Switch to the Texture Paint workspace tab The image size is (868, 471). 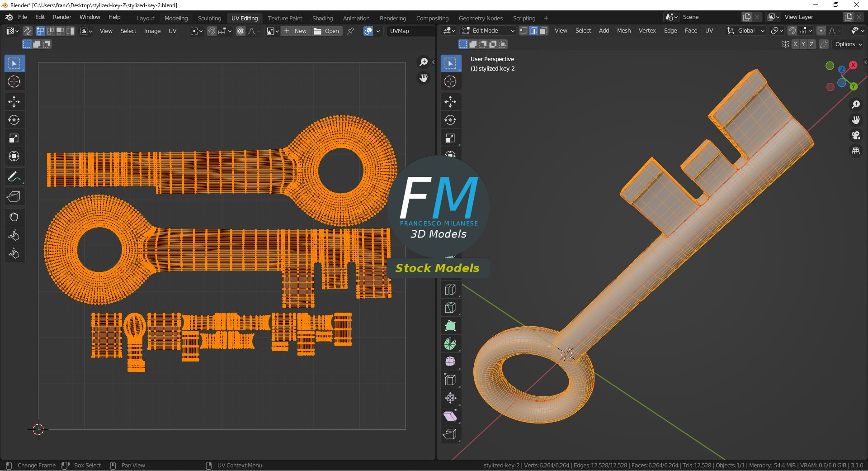tap(285, 18)
